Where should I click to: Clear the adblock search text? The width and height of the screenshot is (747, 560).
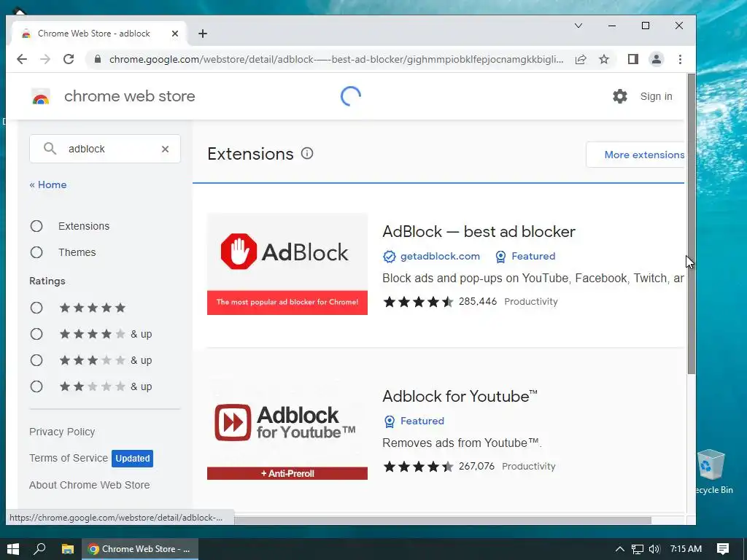tap(165, 149)
